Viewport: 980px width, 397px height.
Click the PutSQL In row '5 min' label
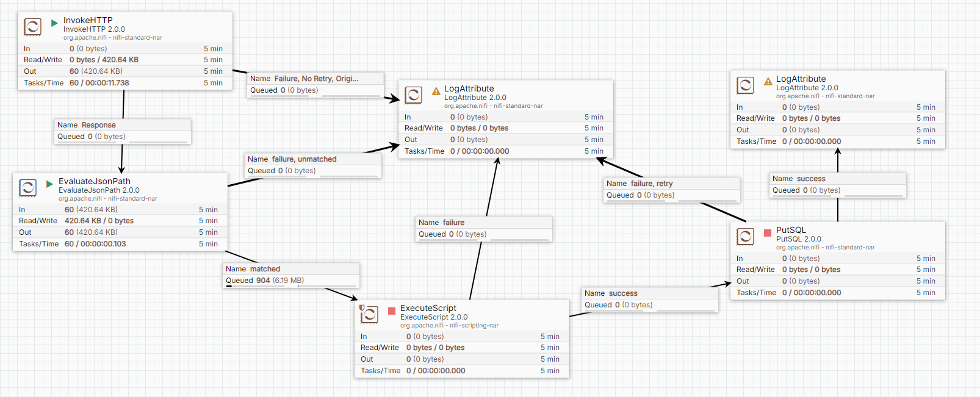coord(926,259)
